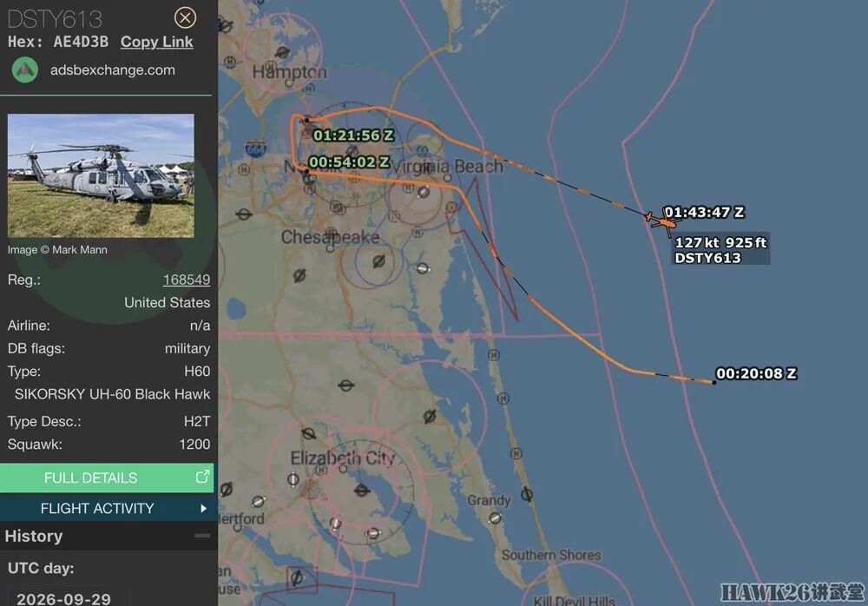Select the UTC day date field 2026-09-29

coord(65,597)
